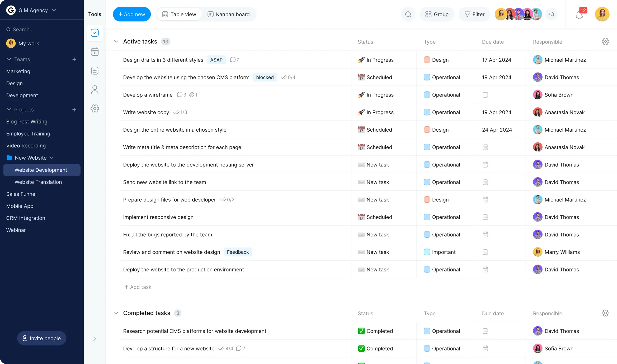Switch to Kanban board
Image resolution: width=617 pixels, height=364 pixels.
229,14
